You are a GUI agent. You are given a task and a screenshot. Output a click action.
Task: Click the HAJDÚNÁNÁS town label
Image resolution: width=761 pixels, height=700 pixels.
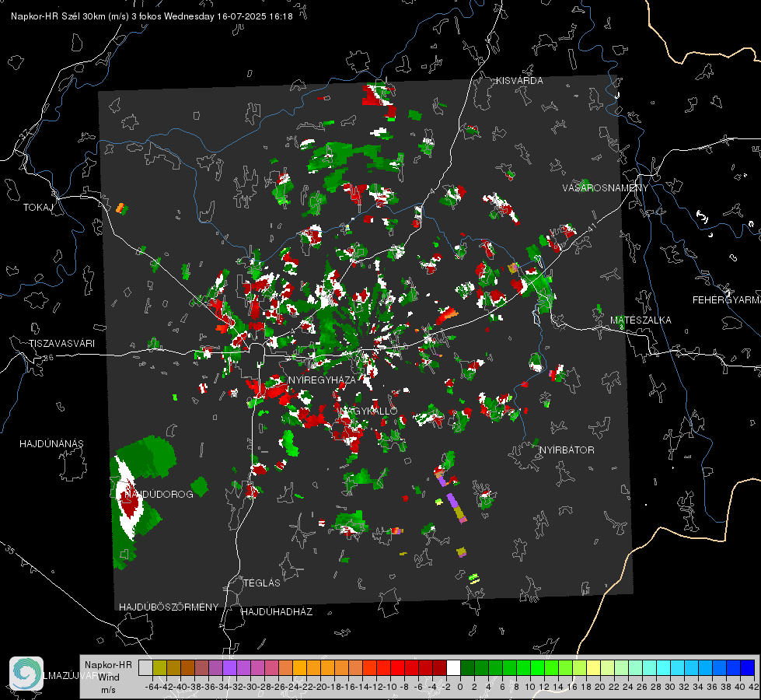click(51, 444)
